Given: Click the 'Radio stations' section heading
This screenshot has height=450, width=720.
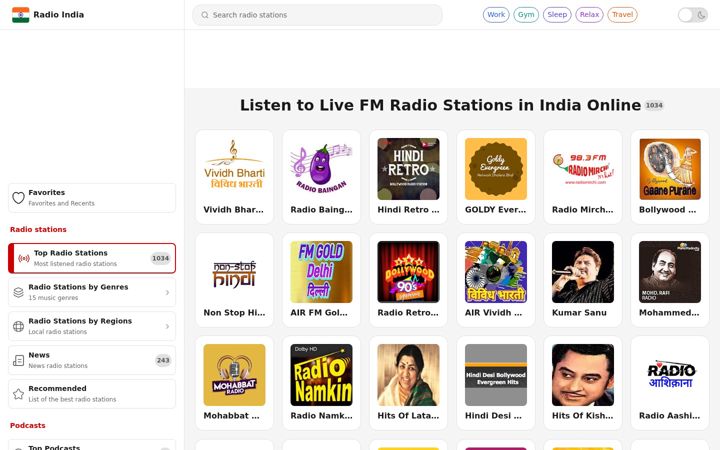Looking at the screenshot, I should [x=38, y=229].
